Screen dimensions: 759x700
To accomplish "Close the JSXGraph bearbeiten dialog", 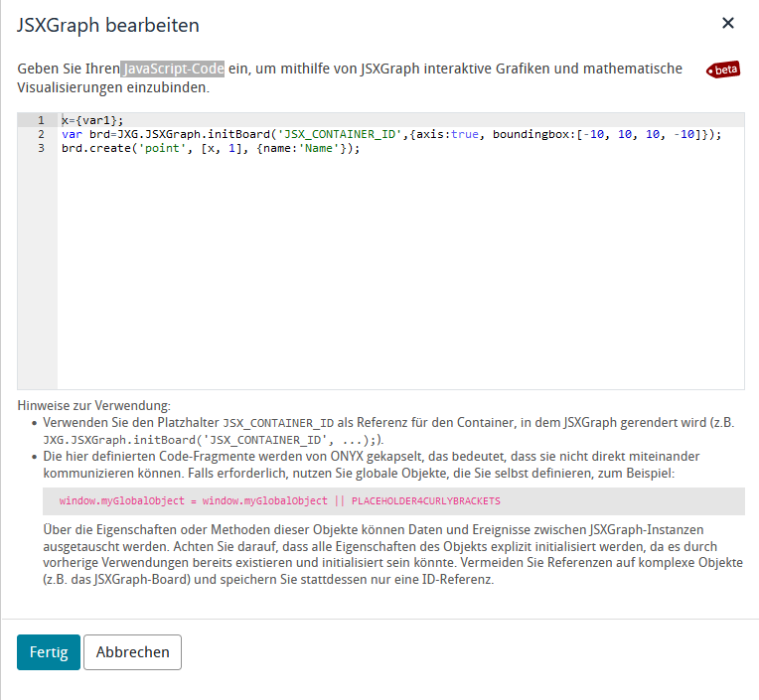I will [727, 23].
